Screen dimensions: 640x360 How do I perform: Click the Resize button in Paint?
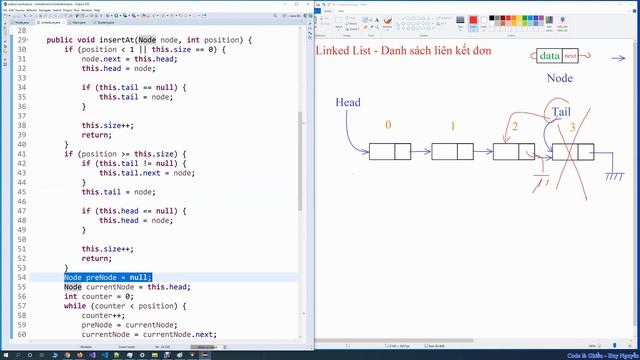click(x=352, y=24)
